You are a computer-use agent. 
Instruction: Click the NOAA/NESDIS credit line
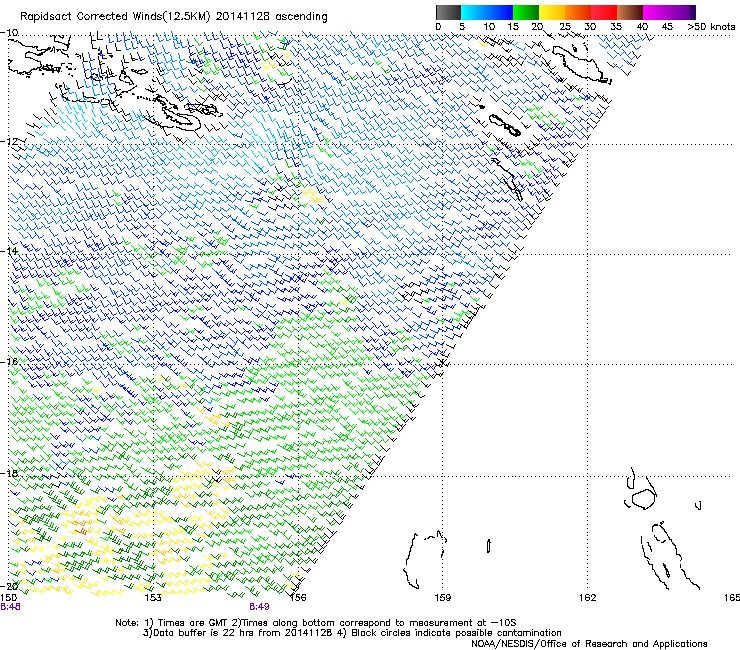tap(589, 644)
